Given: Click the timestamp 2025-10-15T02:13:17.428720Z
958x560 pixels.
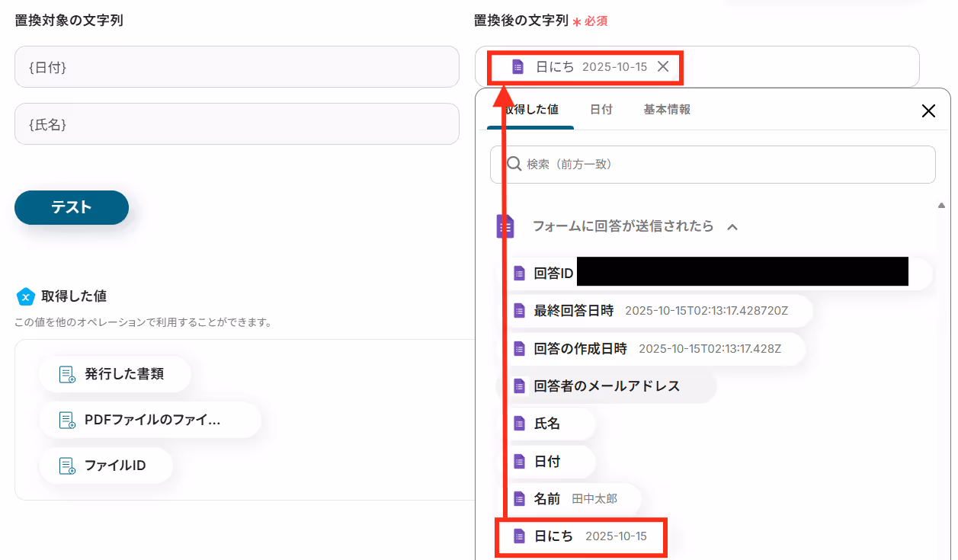Looking at the screenshot, I should click(706, 311).
